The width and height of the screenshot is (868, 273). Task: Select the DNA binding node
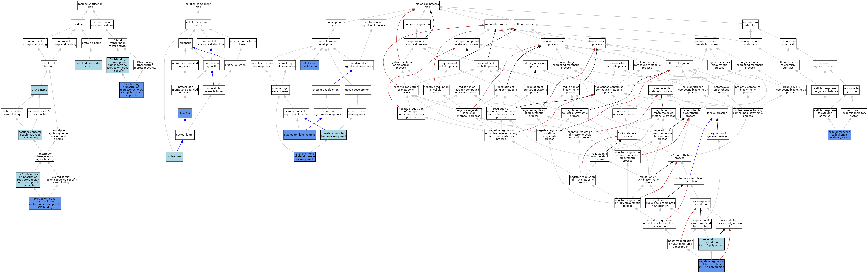click(x=39, y=90)
